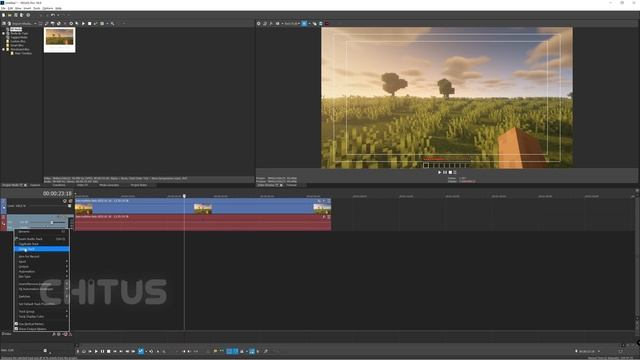Image resolution: width=640 pixels, height=360 pixels.
Task: Toggle Arm for Record menu entry
Action: click(x=42, y=256)
